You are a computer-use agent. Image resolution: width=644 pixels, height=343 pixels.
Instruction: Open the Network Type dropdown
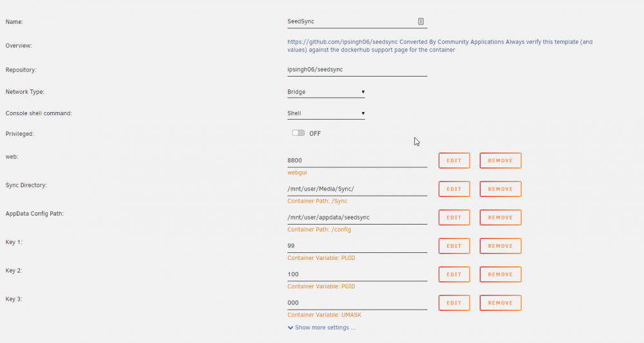tap(326, 92)
